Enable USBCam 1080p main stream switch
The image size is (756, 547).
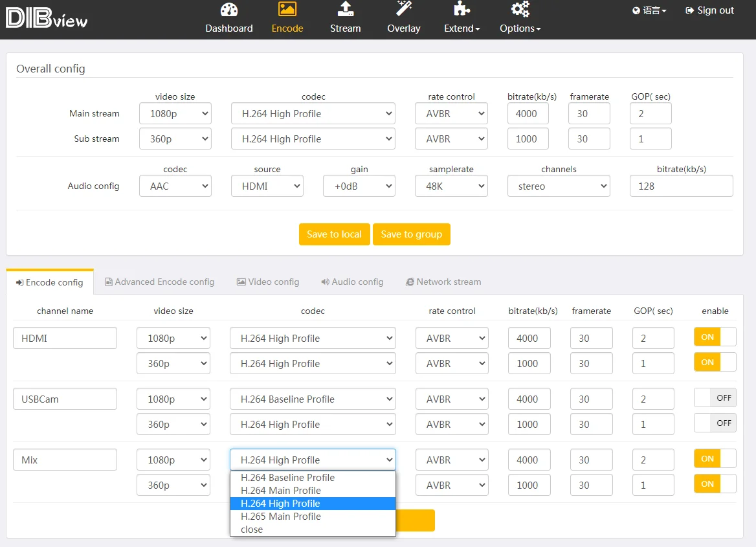[715, 398]
